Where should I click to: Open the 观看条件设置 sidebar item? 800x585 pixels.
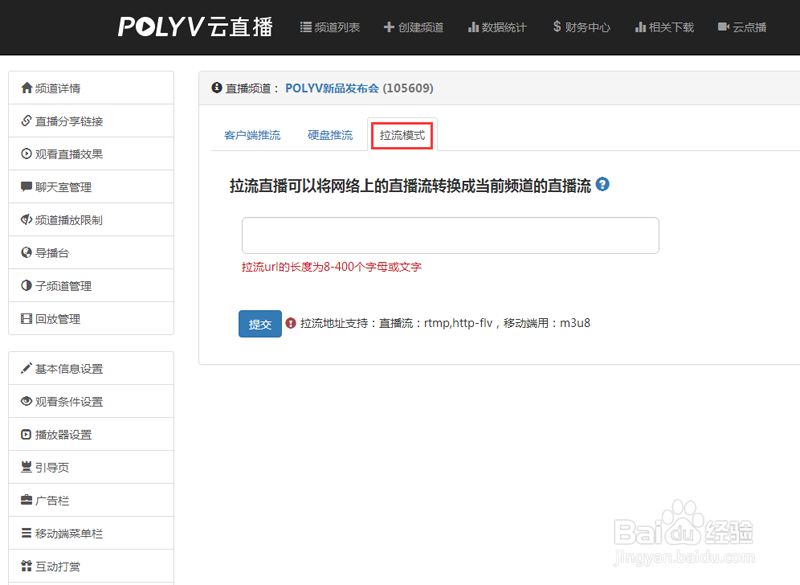click(91, 401)
